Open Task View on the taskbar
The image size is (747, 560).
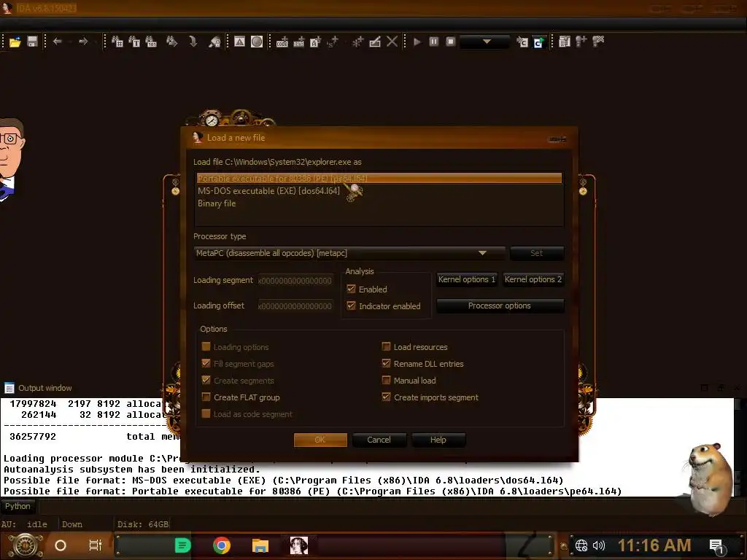click(x=96, y=545)
